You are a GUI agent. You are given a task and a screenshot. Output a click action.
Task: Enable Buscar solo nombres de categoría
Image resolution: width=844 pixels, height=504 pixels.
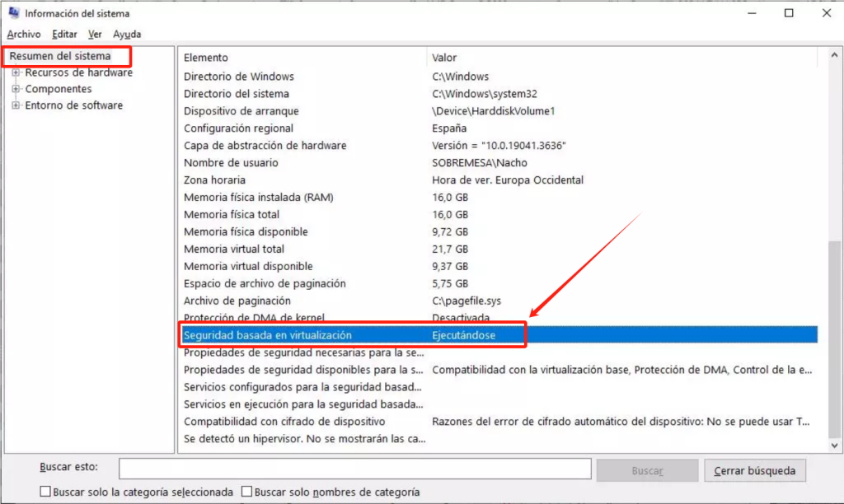pyautogui.click(x=246, y=492)
